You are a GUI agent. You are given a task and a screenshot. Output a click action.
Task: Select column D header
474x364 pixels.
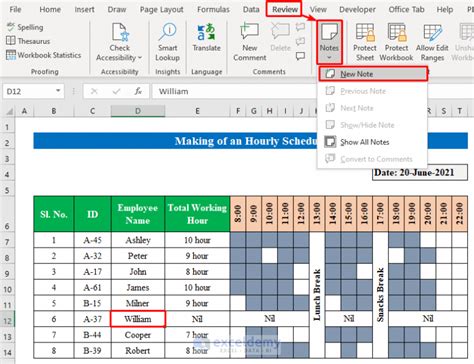point(138,111)
